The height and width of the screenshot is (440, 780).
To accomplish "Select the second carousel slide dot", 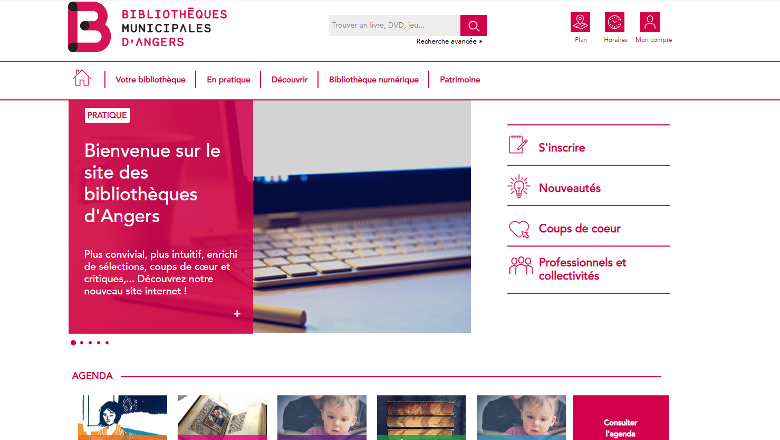I will [82, 343].
